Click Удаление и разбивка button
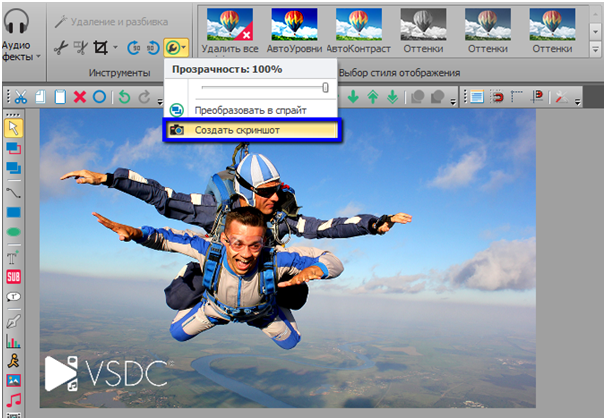This screenshot has height=420, width=606. 113,20
